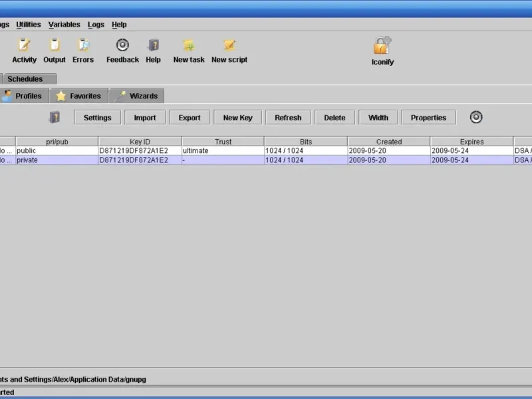The width and height of the screenshot is (532, 399).
Task: Click the Delete button
Action: pos(334,118)
